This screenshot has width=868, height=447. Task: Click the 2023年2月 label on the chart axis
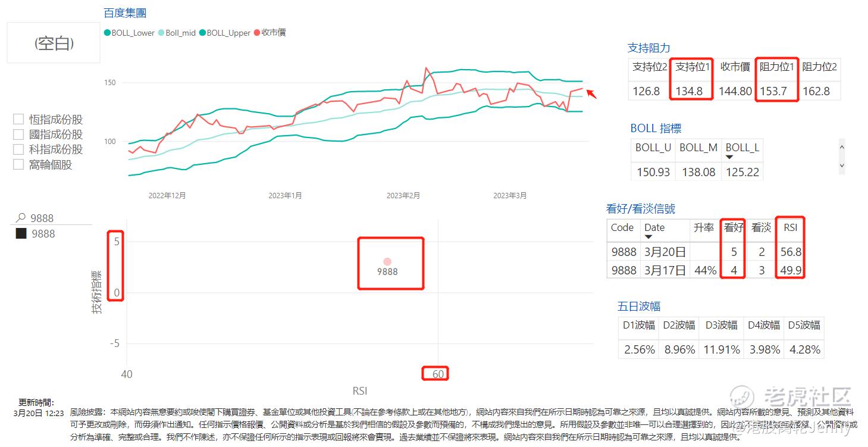tap(403, 195)
